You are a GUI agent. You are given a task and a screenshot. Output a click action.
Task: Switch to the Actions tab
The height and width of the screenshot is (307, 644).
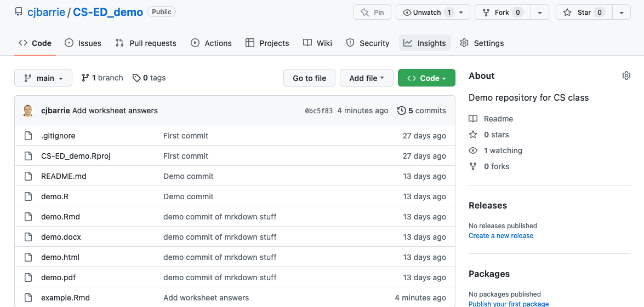(211, 43)
